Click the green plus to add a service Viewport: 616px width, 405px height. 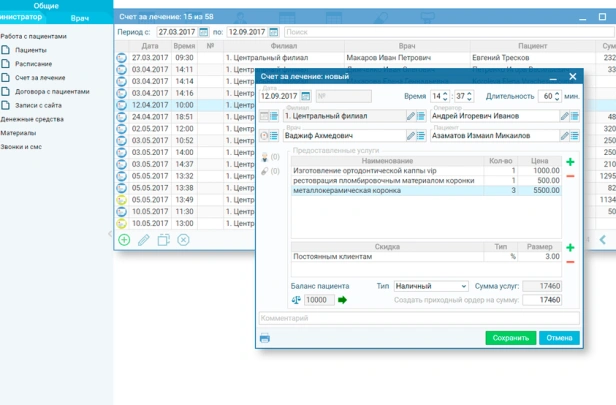[x=571, y=162]
